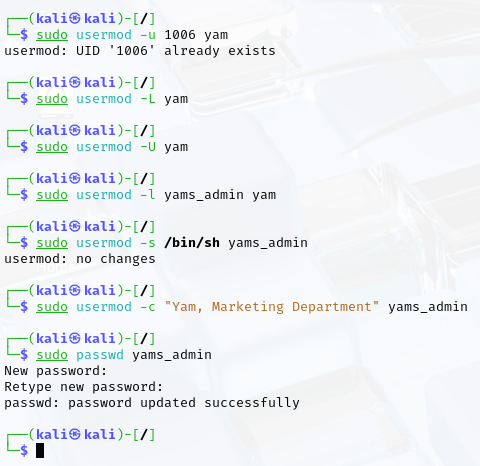Image resolution: width=480 pixels, height=466 pixels.
Task: Click the blinking terminal cursor block
Action: coord(40,450)
